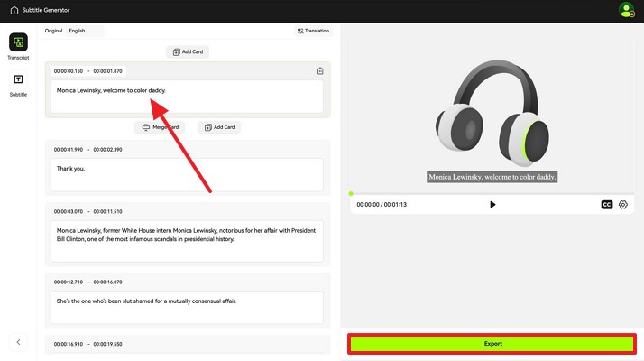This screenshot has height=361, width=644.
Task: Click start time 00:00:01.990
Action: click(69, 150)
